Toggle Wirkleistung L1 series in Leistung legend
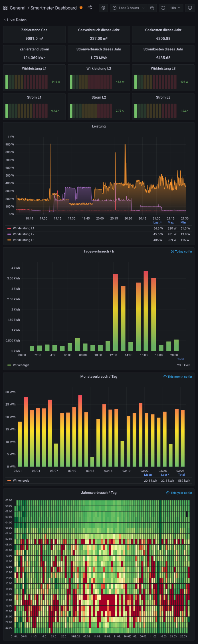Viewport: 198px width, 644px height. pos(23,228)
